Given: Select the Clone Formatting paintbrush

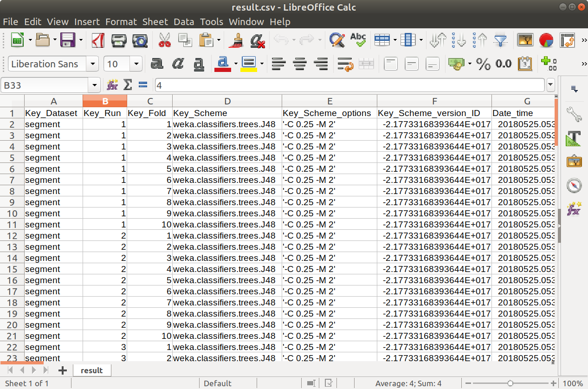Looking at the screenshot, I should 236,40.
